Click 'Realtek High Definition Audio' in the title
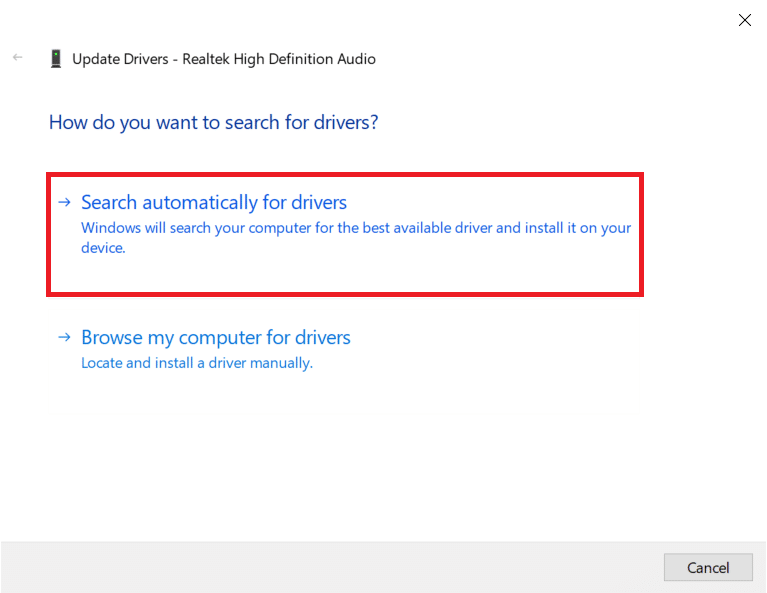 279,59
